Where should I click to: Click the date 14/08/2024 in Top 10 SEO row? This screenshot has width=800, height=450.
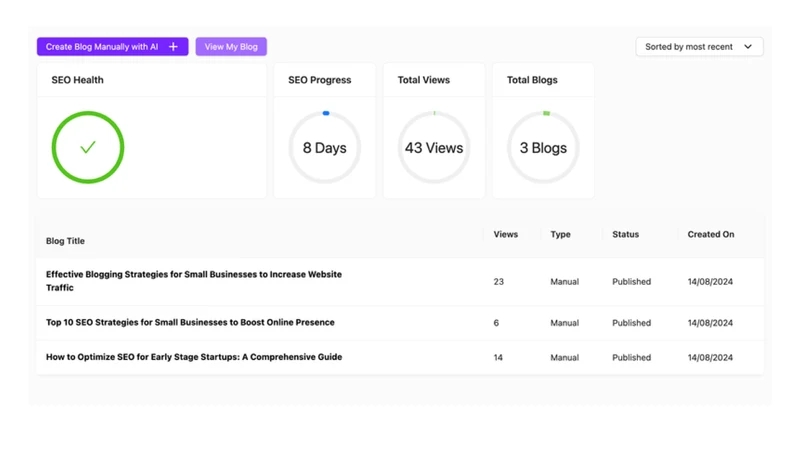click(710, 323)
